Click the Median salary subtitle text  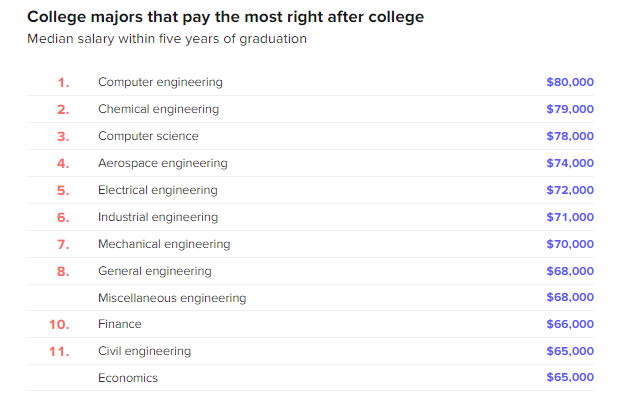[x=167, y=39]
